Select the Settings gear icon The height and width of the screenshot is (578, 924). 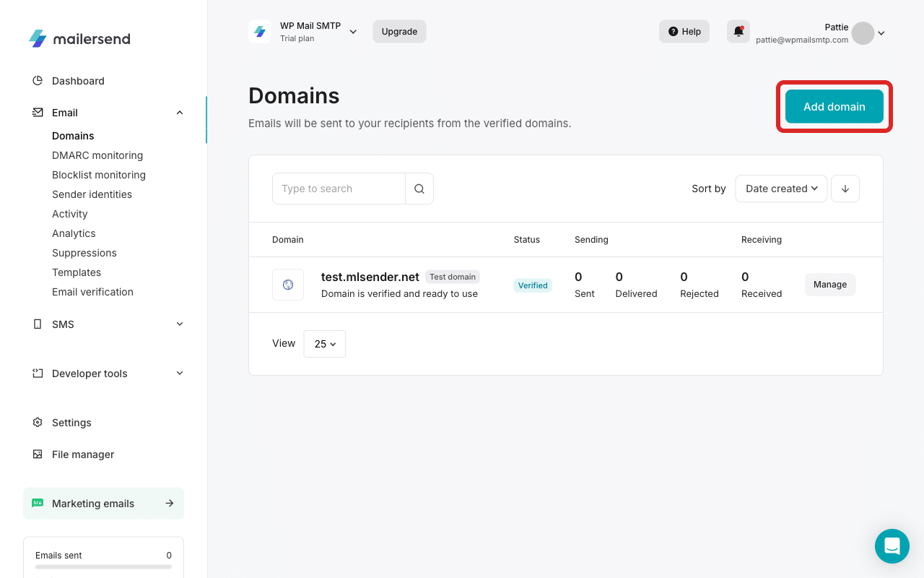[37, 422]
